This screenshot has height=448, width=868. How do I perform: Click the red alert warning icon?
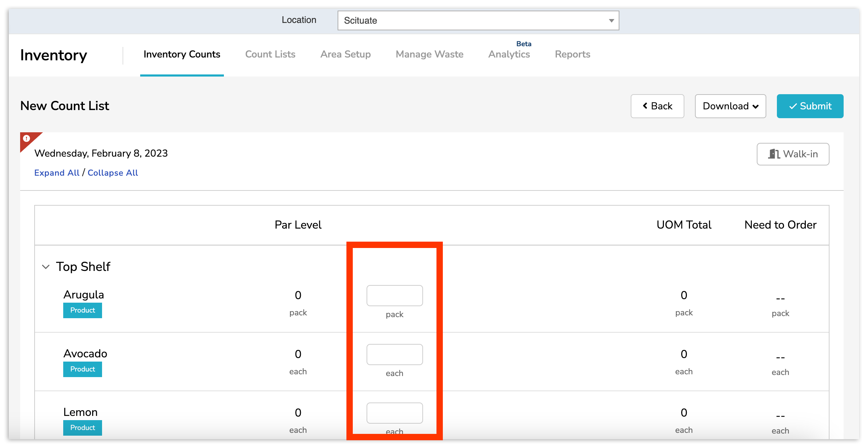click(x=26, y=139)
